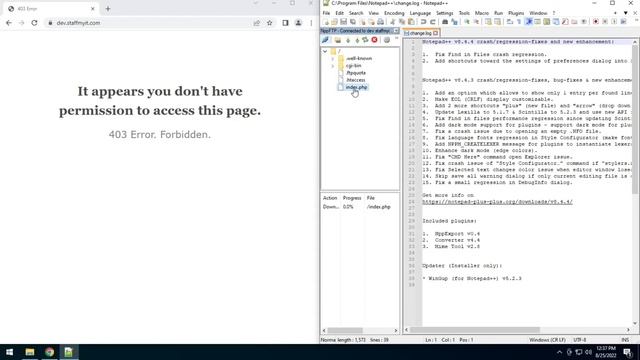Image resolution: width=640 pixels, height=360 pixels.
Task: Click the NppFTP upload file icon
Action: click(x=357, y=40)
